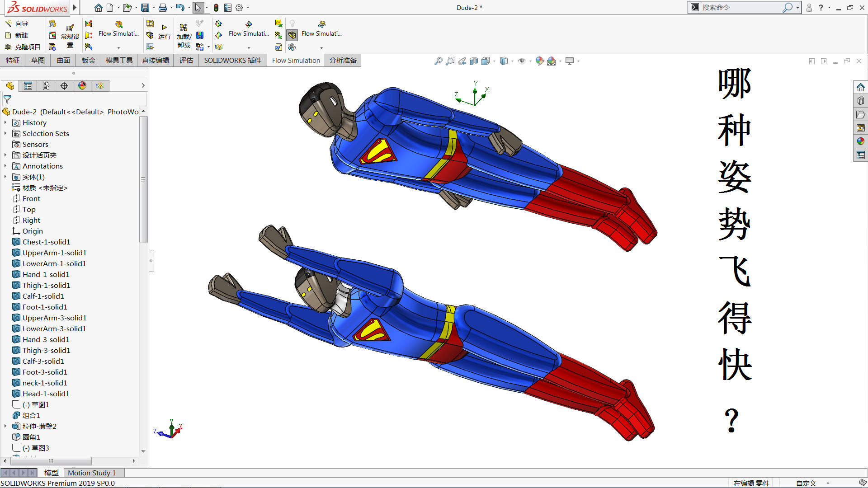The height and width of the screenshot is (488, 868).
Task: Click the Run (运行) solver button
Action: point(165,32)
